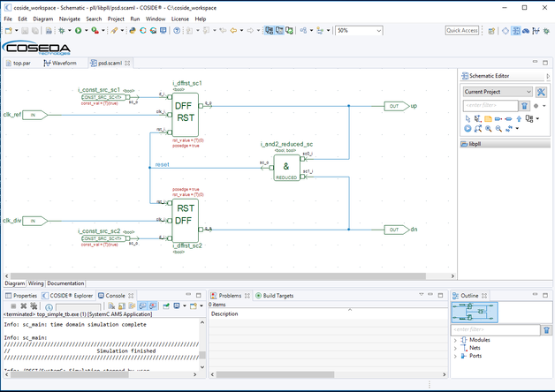This screenshot has width=555, height=392.
Task: Switch to the Waveform perspective icon
Action: [536, 31]
